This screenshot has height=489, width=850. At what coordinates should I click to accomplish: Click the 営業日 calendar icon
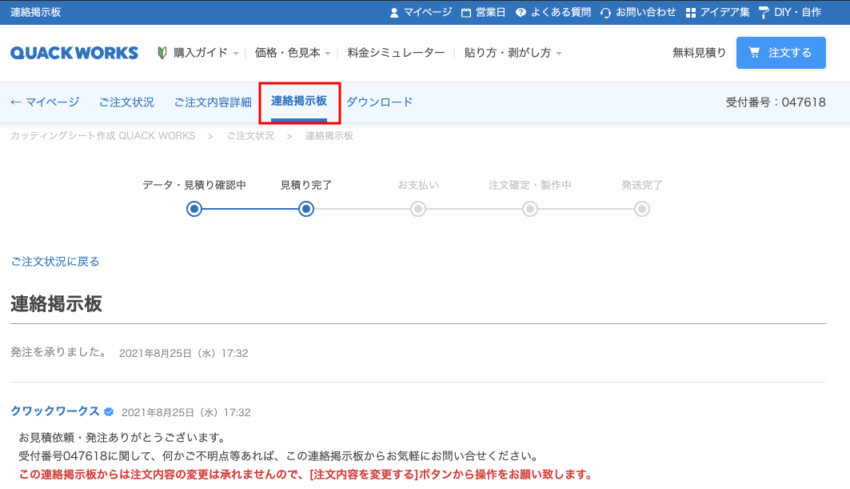tap(466, 12)
